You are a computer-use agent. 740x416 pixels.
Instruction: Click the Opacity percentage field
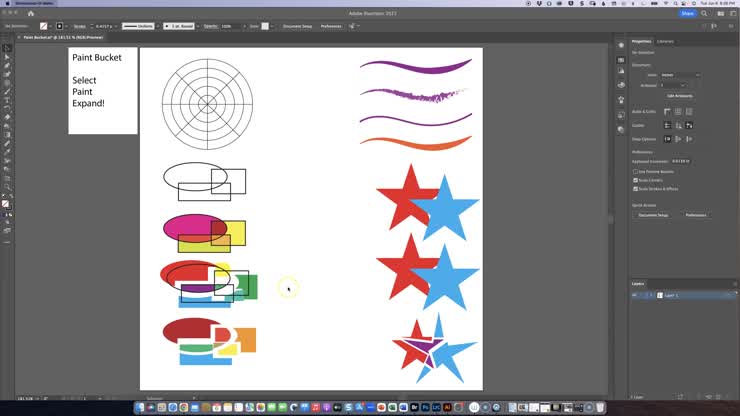coord(231,26)
